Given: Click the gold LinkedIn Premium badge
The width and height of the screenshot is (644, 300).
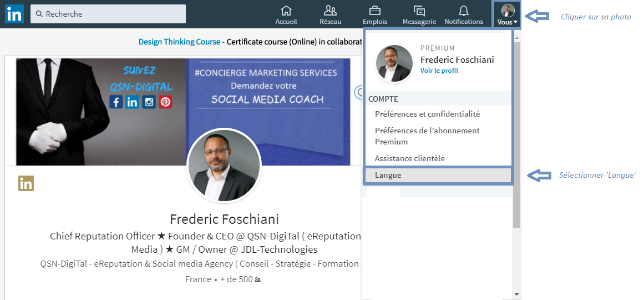Looking at the screenshot, I should [x=26, y=183].
